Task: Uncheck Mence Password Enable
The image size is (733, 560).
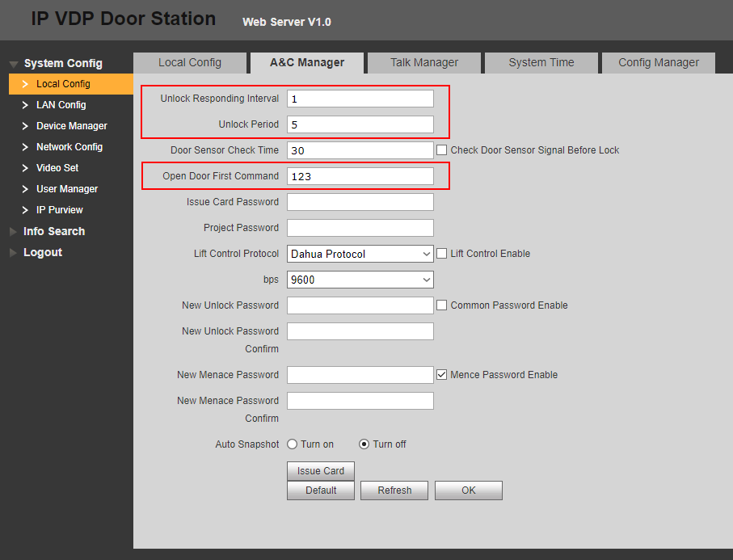Action: 442,375
